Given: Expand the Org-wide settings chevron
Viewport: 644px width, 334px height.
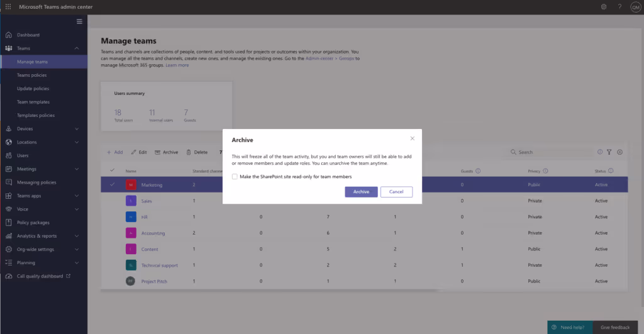Looking at the screenshot, I should [77, 249].
